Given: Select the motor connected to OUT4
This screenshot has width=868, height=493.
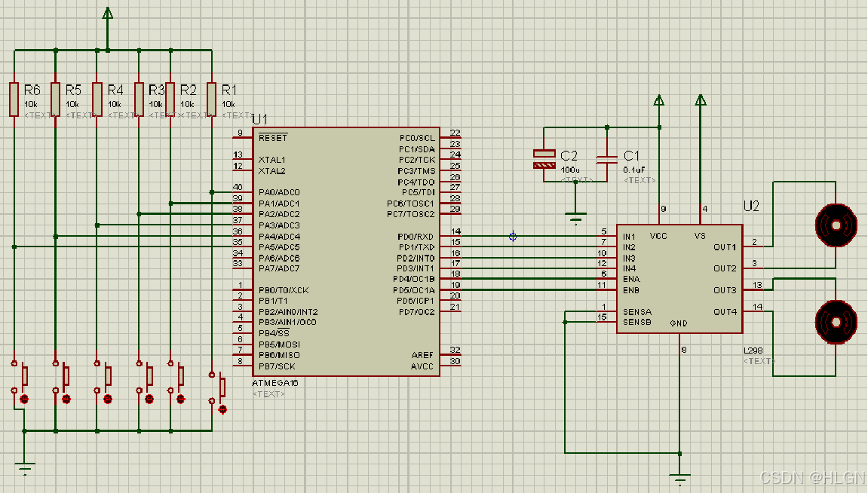Looking at the screenshot, I should pyautogui.click(x=835, y=323).
